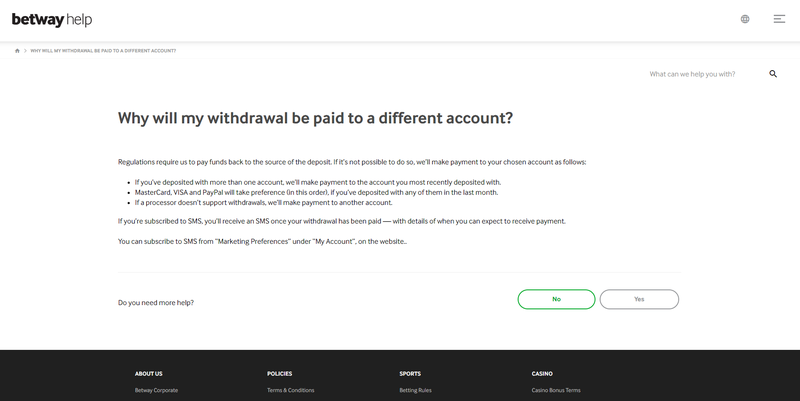Image resolution: width=800 pixels, height=401 pixels.
Task: Open Betting Rules footer link
Action: pos(415,390)
